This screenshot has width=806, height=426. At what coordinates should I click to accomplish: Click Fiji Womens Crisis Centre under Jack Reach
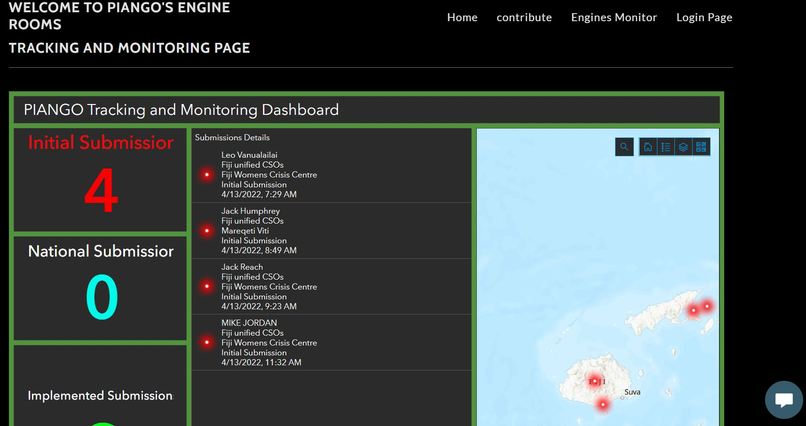click(269, 287)
